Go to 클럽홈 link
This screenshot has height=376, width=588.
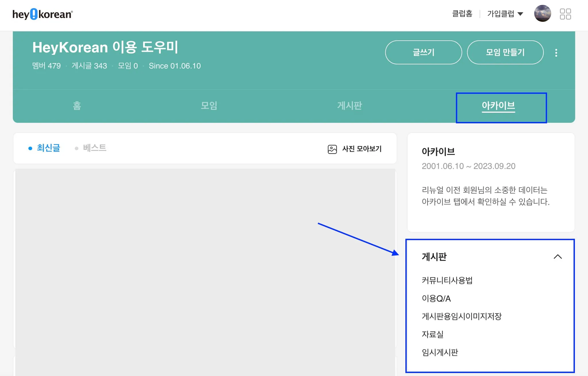coord(462,14)
